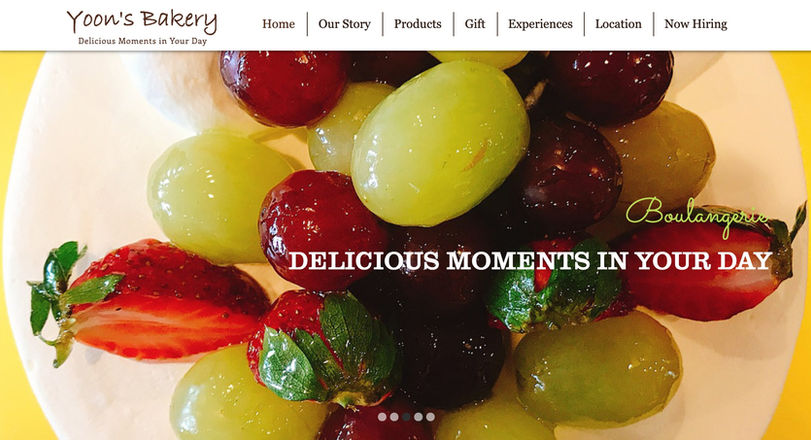Screen dimensions: 811x440
Task: Jump to the last slideshow dot
Action: coord(430,417)
